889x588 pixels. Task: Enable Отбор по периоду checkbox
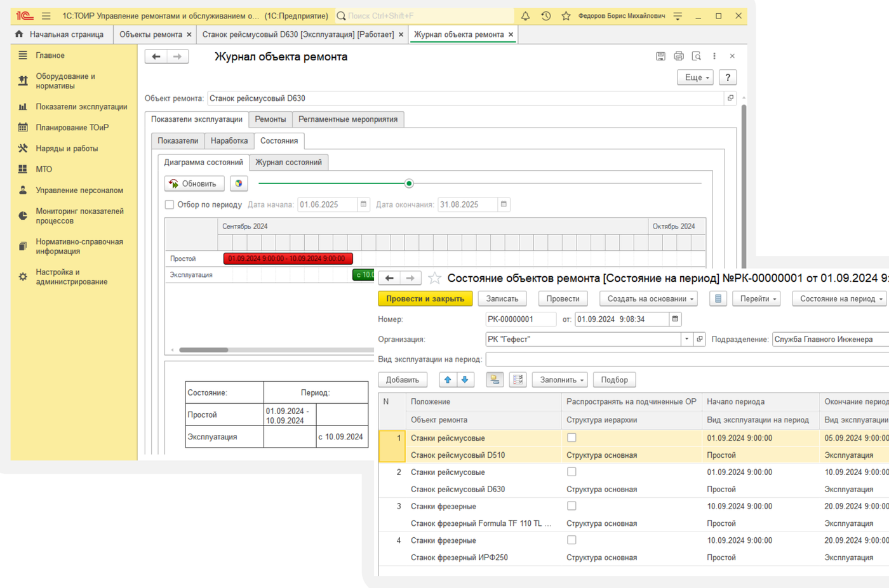pos(170,204)
